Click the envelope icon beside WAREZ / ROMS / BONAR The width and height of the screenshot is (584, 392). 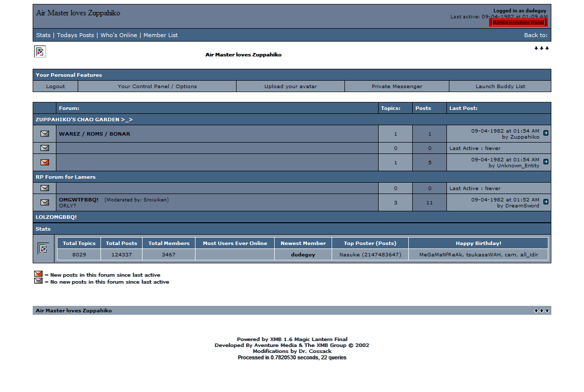click(x=45, y=134)
